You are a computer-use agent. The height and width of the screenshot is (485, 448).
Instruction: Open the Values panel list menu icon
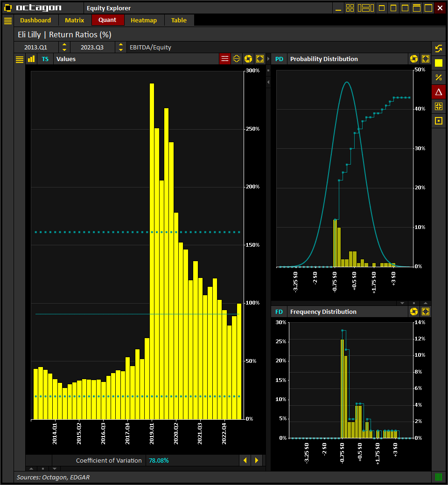tap(20, 59)
